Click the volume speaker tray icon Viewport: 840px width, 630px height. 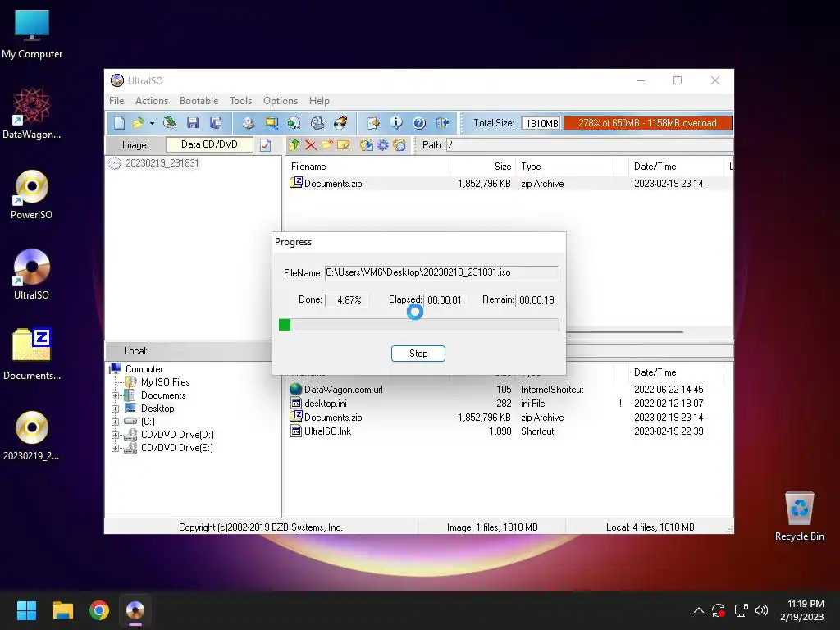[760, 610]
